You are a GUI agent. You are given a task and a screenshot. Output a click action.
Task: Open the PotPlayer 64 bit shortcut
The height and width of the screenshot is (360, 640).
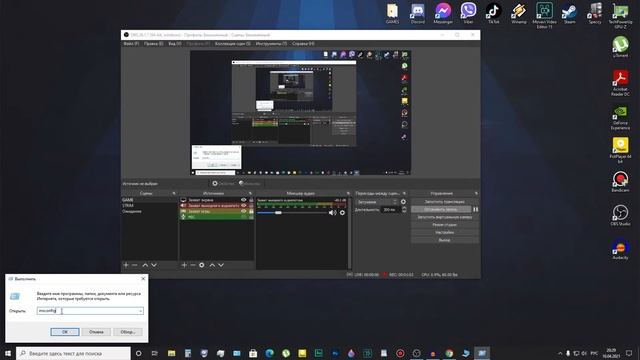click(x=620, y=151)
